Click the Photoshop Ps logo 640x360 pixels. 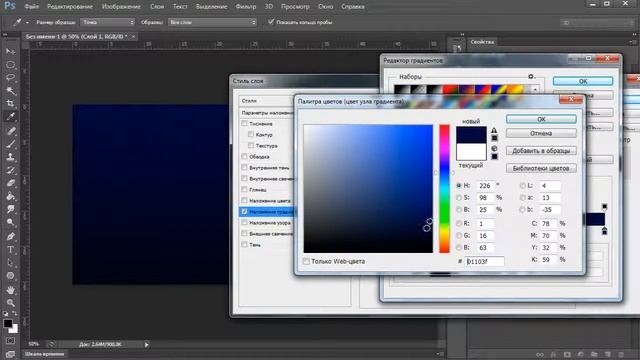tap(9, 6)
